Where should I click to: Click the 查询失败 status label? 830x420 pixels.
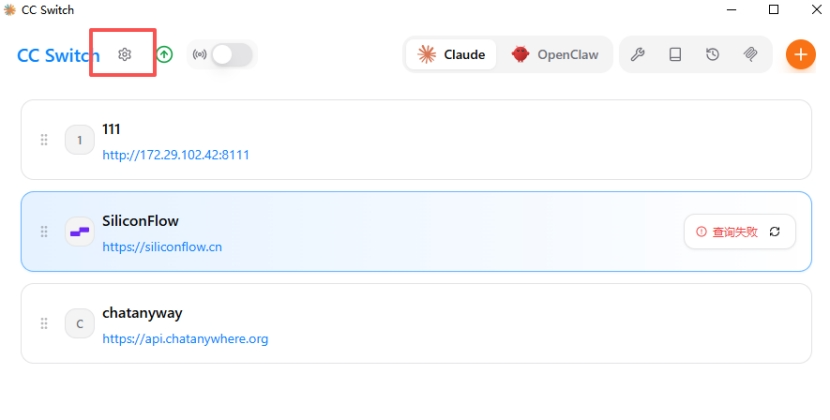pos(735,231)
